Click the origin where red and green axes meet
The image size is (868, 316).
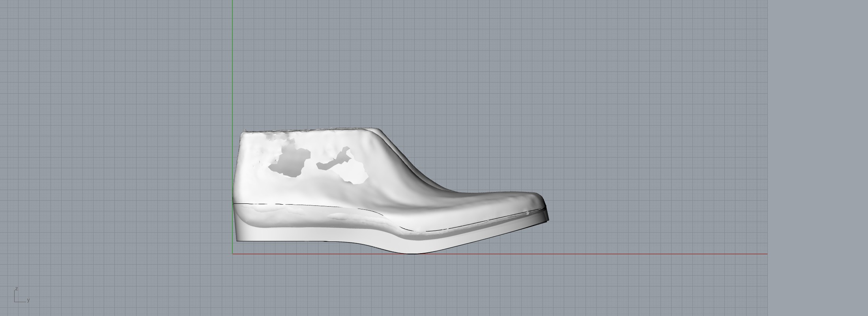tap(233, 254)
